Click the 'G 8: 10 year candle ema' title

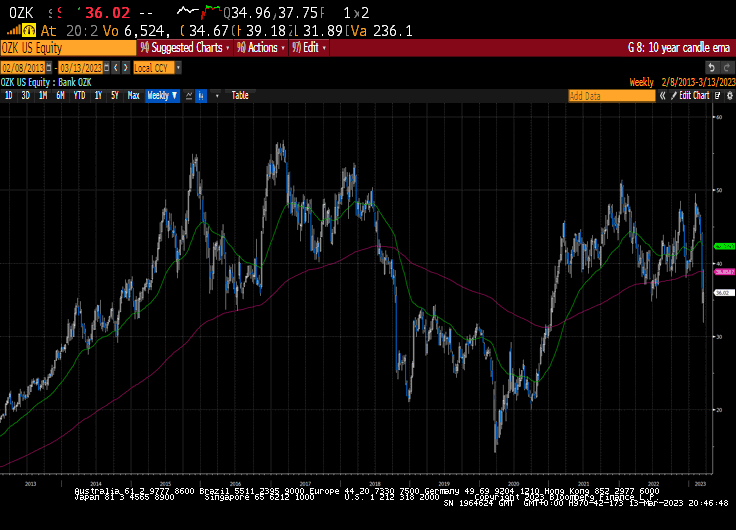click(679, 48)
